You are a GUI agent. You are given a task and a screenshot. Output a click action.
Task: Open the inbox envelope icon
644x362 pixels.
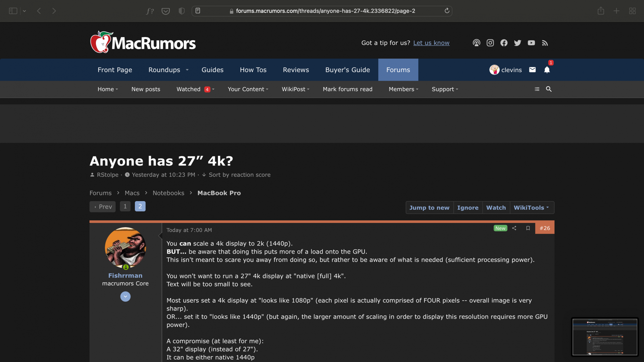pyautogui.click(x=532, y=70)
